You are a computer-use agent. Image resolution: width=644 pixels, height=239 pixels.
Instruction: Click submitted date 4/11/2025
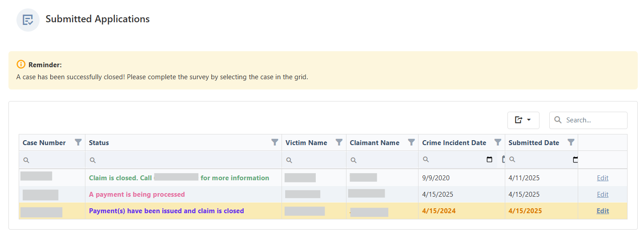tap(524, 178)
